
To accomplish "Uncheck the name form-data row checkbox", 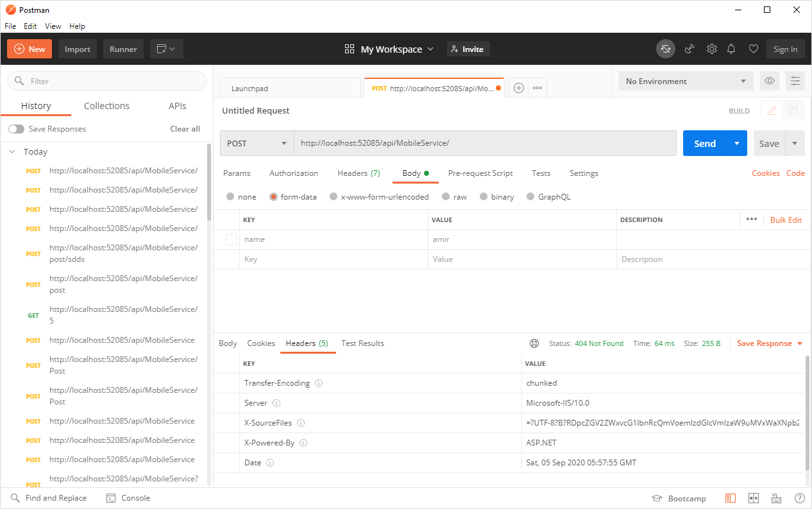I will [231, 239].
